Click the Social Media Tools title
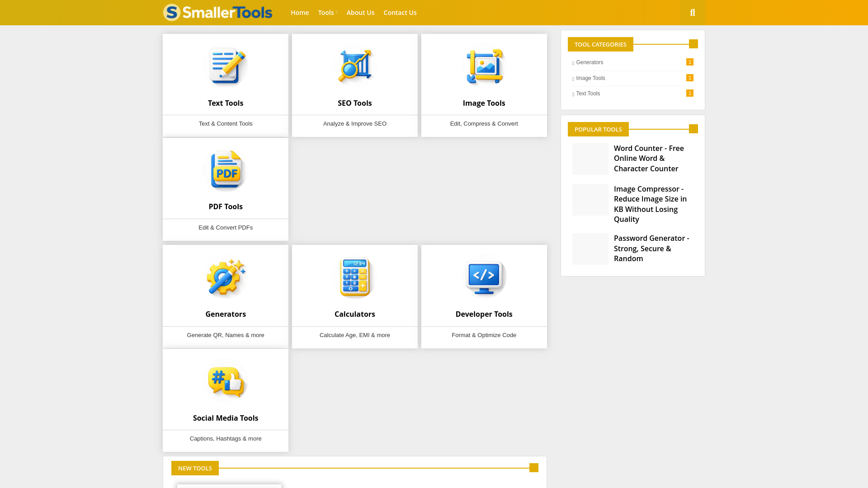868x488 pixels. pyautogui.click(x=226, y=418)
